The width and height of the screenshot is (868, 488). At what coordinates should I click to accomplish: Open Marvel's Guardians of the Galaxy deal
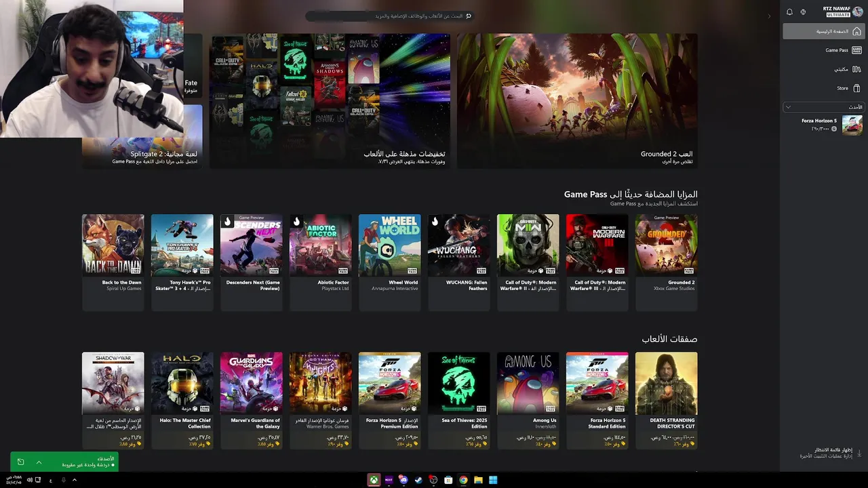(251, 400)
